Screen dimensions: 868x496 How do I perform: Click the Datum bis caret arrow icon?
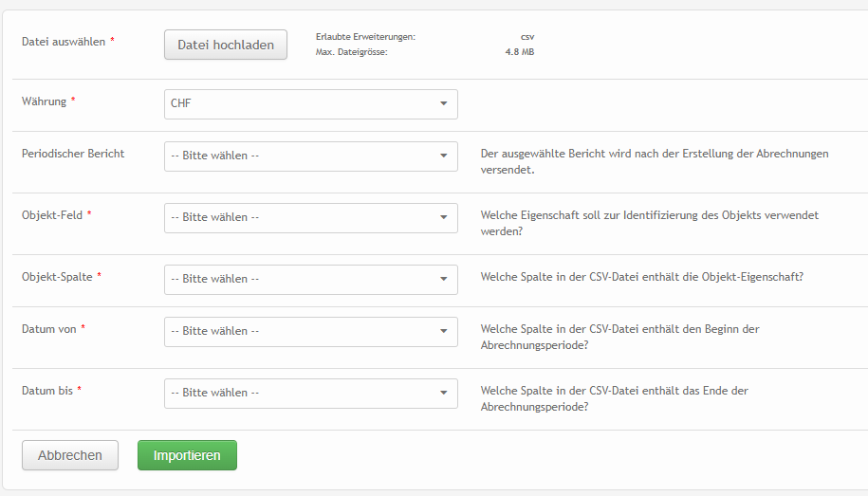pos(443,394)
